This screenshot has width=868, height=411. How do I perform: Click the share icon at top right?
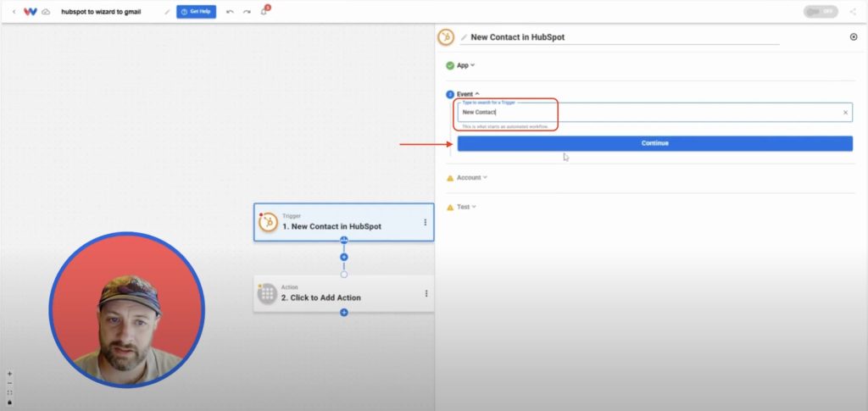tap(853, 12)
